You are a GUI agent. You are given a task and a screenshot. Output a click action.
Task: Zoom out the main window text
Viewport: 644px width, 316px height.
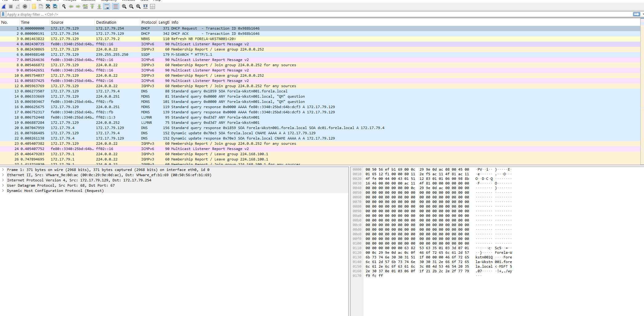coord(131,6)
